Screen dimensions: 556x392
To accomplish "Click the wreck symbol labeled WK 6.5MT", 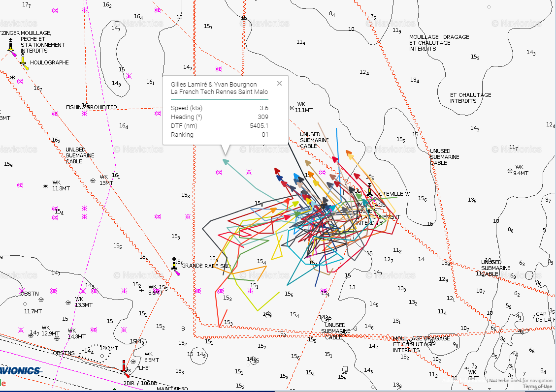I will (133, 362).
